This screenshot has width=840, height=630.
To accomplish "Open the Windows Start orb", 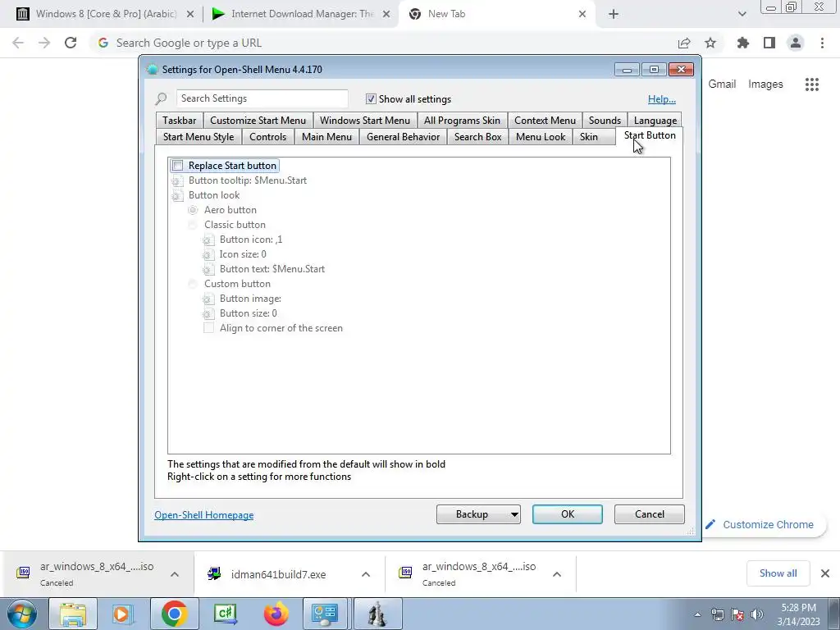I will [21, 614].
